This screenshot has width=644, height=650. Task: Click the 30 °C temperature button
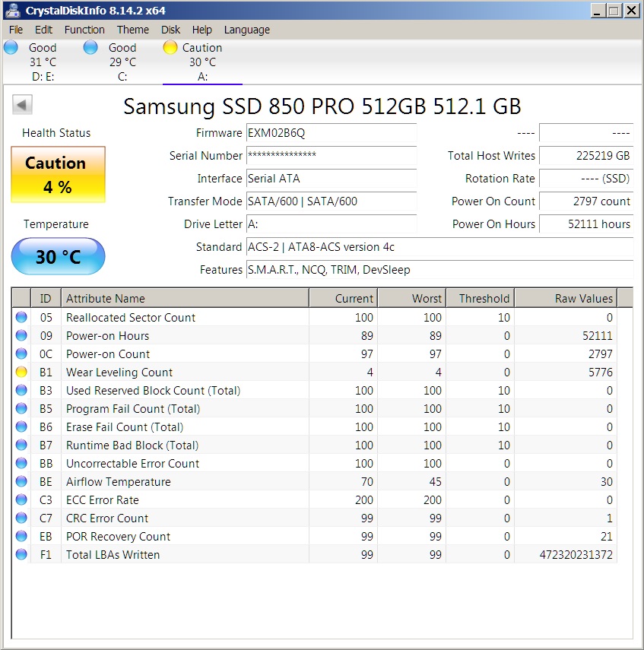coord(58,256)
